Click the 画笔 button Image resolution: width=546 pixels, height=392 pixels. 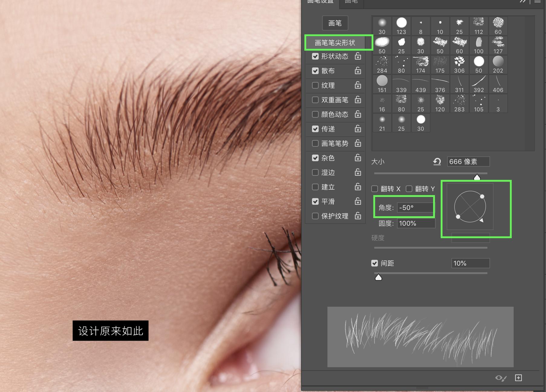(335, 23)
